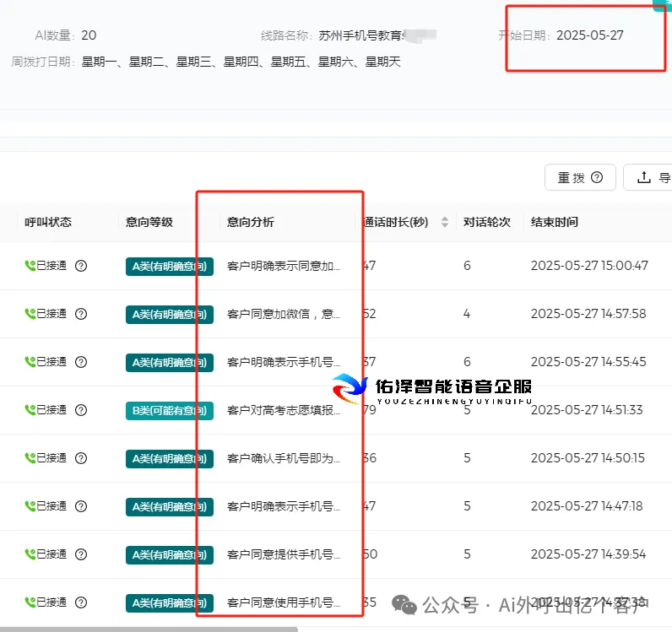Image resolution: width=672 pixels, height=632 pixels.
Task: Open help icon for call ending 15:00:47
Action: tap(81, 266)
